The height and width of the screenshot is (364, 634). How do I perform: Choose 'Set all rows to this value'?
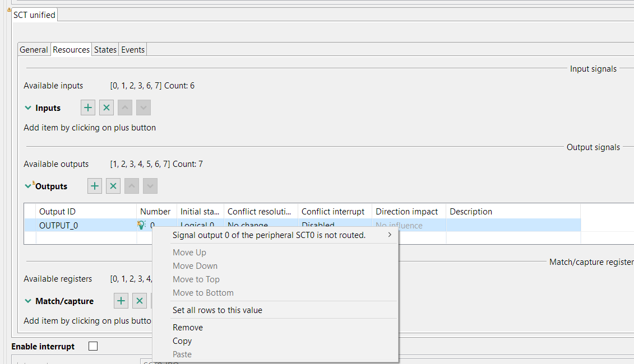pos(217,310)
